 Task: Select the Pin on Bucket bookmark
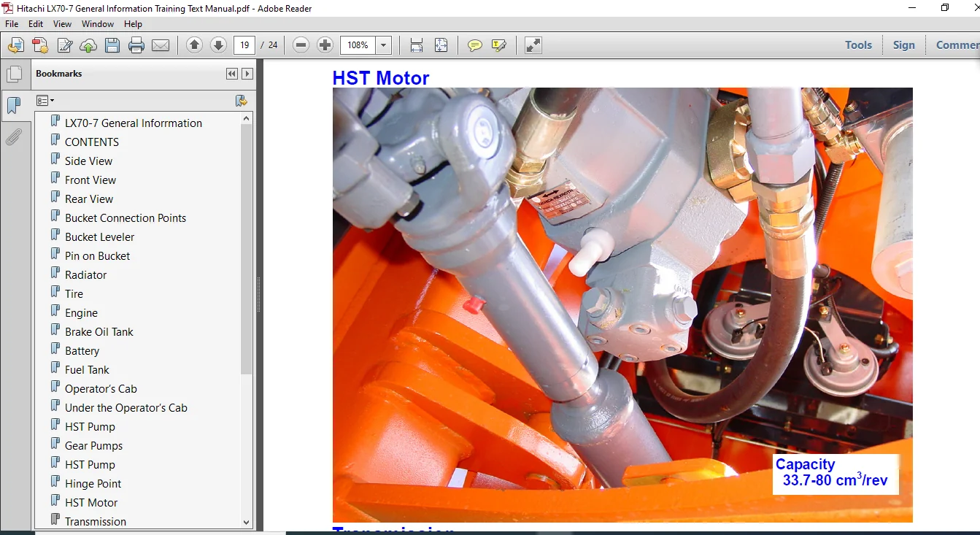tap(98, 255)
